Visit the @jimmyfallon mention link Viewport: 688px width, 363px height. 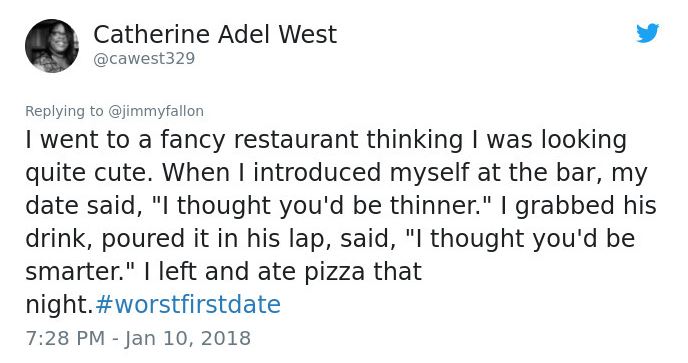point(156,111)
